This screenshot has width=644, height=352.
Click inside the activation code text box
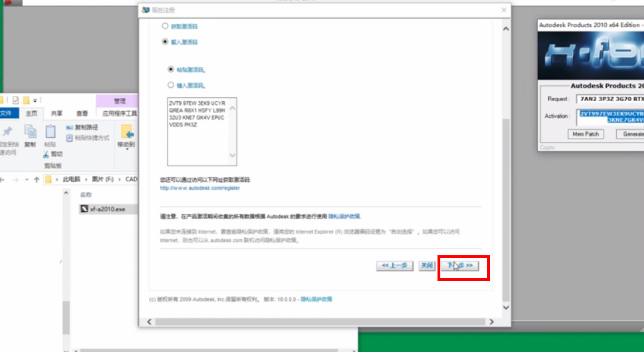198,132
